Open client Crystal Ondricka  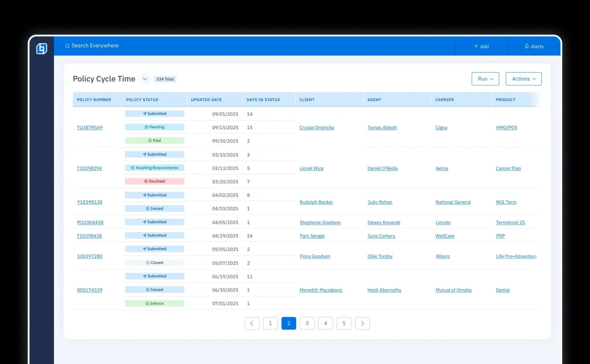tap(317, 128)
